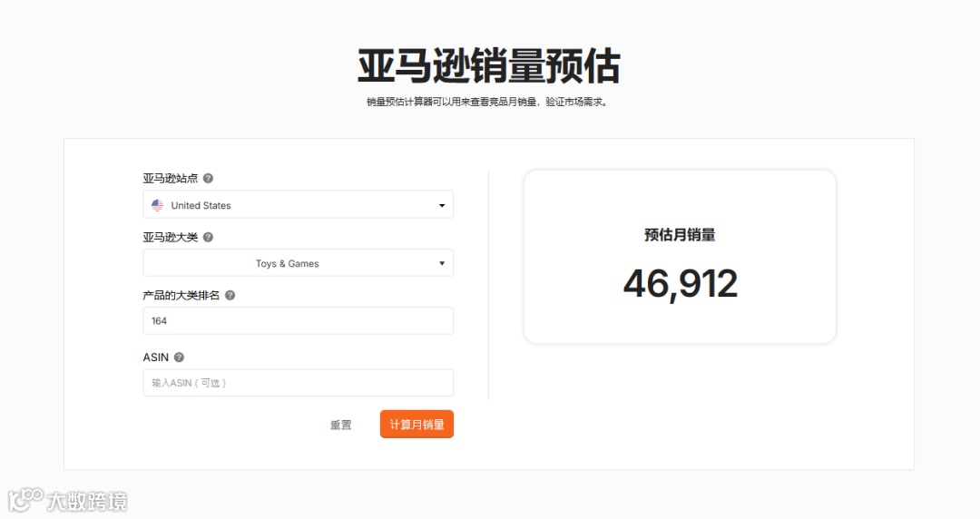Image resolution: width=980 pixels, height=519 pixels.
Task: Click the help icon beside 亚马逊站点
Action: [208, 178]
